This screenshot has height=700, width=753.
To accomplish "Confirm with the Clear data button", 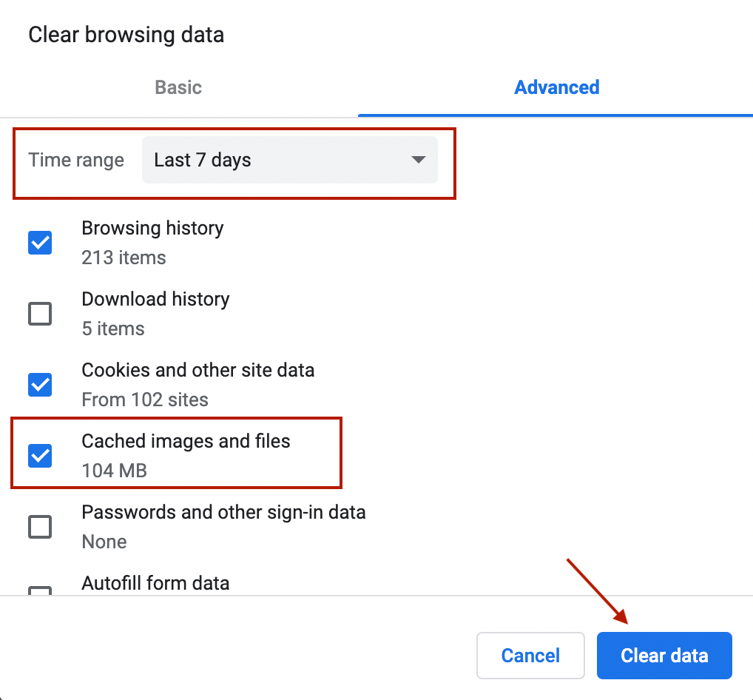I will click(664, 656).
